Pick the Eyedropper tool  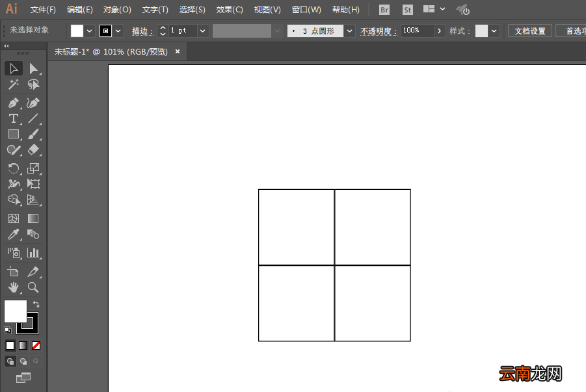pyautogui.click(x=14, y=234)
